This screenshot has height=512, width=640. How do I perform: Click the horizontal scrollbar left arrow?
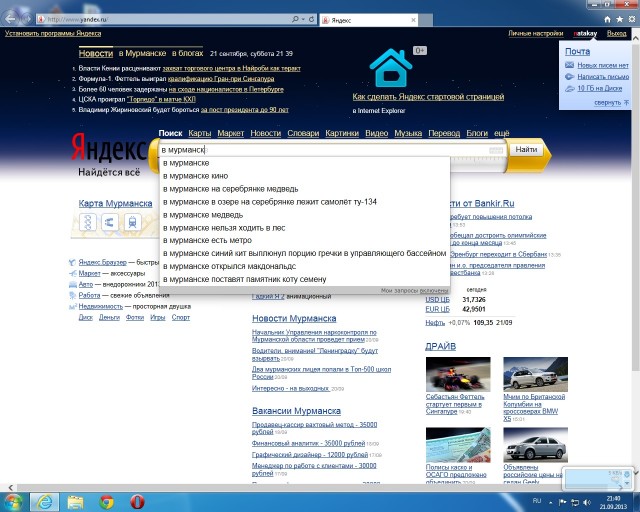pyautogui.click(x=11, y=487)
